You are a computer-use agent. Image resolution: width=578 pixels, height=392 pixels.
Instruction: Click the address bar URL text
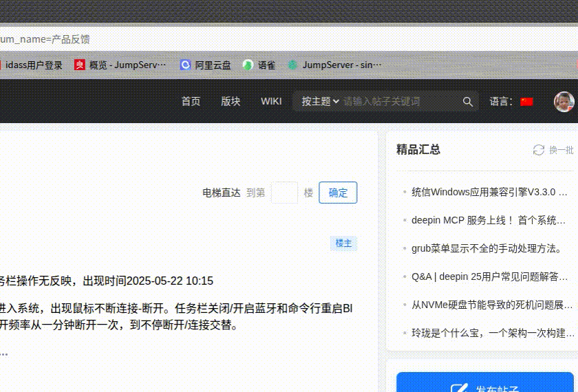click(45, 39)
